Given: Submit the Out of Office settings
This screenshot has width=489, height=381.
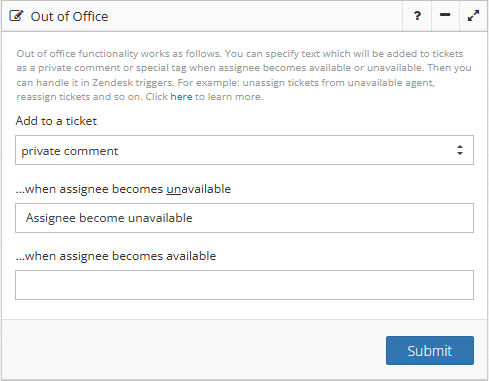Looking at the screenshot, I should tap(430, 350).
